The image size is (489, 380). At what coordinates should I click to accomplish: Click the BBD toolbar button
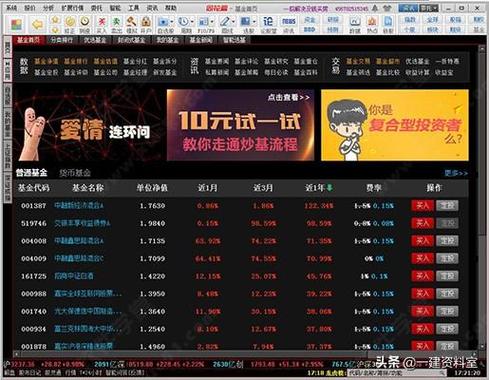point(309,29)
